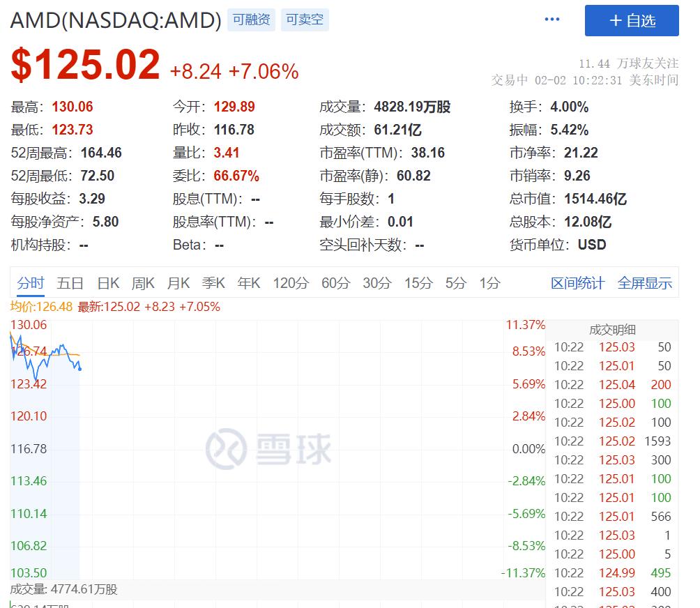700x608 pixels.
Task: Click the 区间统计 range statistics link
Action: pyautogui.click(x=578, y=283)
